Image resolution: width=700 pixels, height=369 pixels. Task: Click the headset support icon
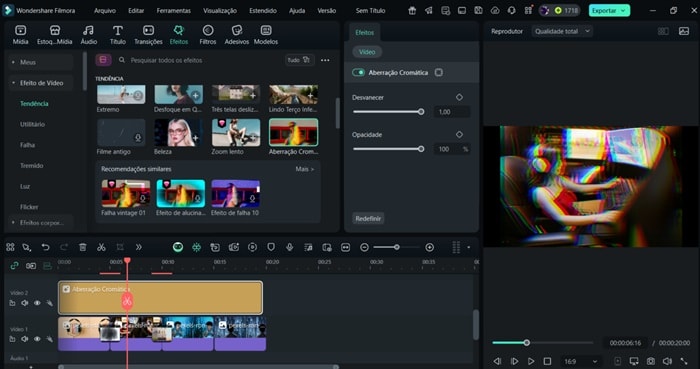coord(512,10)
